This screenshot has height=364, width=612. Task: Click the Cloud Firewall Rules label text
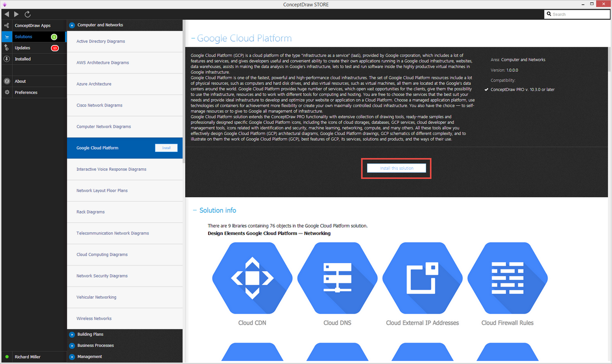(x=507, y=323)
